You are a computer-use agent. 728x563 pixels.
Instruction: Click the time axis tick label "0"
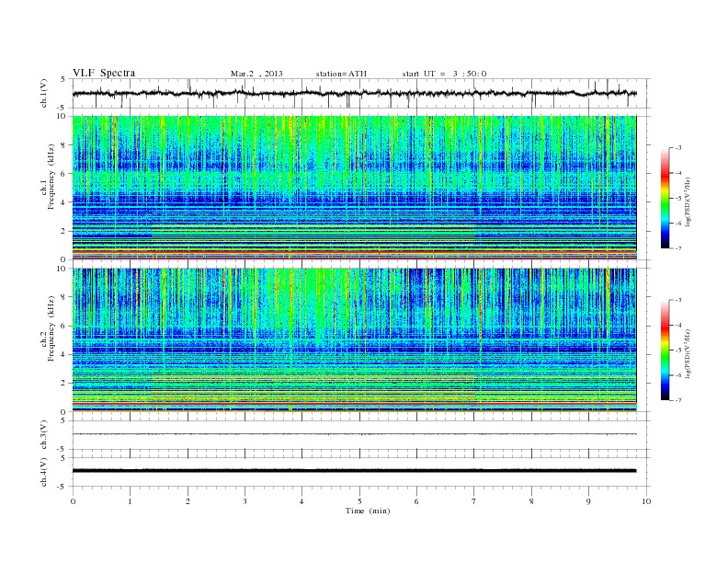[73, 501]
